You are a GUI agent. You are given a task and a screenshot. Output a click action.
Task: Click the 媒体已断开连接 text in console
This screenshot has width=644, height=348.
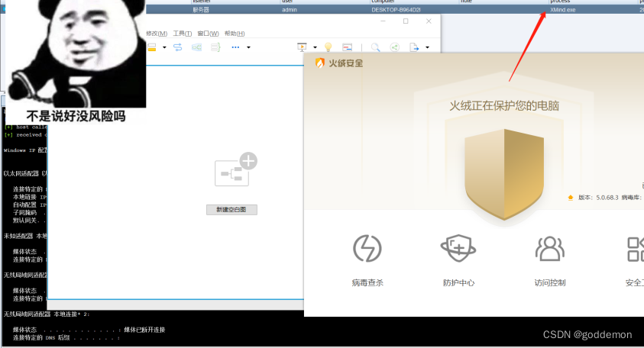144,330
